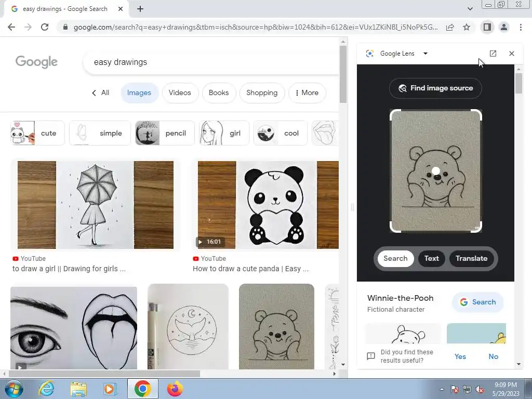532x399 pixels.
Task: Click the browser forward arrow
Action: pos(28,27)
